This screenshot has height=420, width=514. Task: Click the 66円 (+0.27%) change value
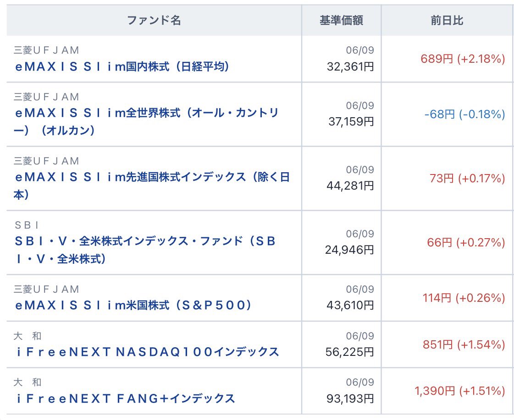[x=466, y=243]
